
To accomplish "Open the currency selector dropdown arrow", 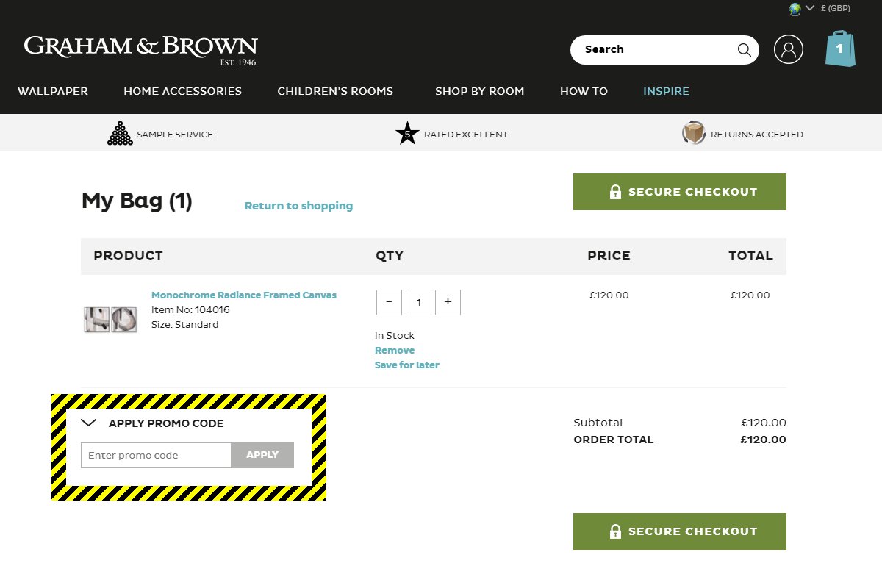I will click(810, 8).
